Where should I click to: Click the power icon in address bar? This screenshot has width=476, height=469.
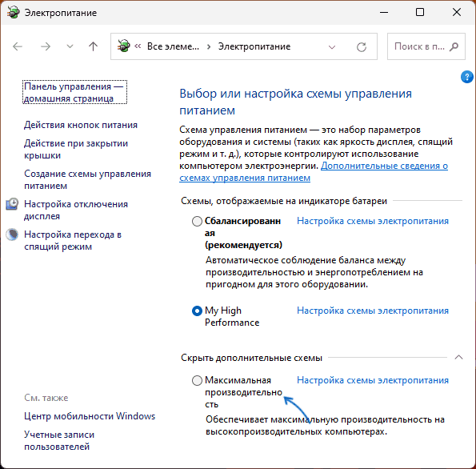[124, 46]
